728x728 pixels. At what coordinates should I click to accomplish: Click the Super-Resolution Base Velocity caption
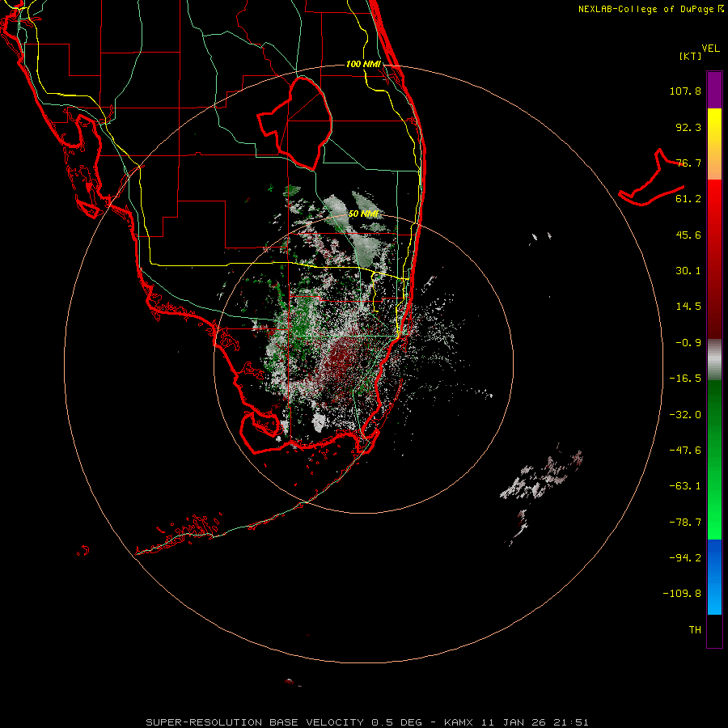click(367, 722)
